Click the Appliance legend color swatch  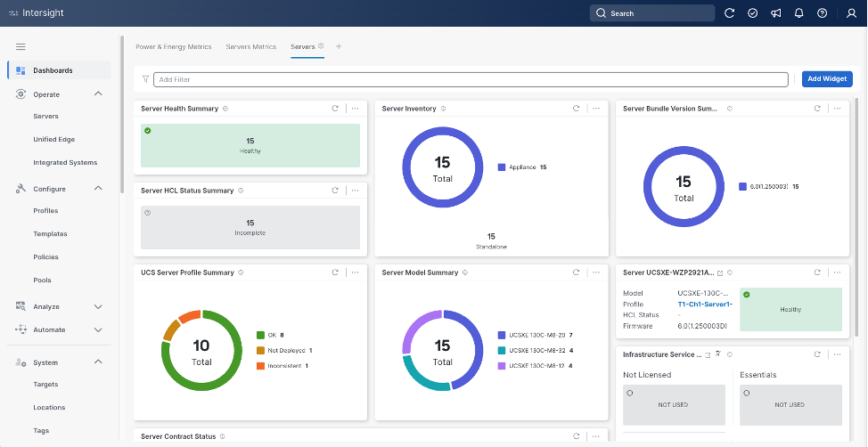(502, 167)
